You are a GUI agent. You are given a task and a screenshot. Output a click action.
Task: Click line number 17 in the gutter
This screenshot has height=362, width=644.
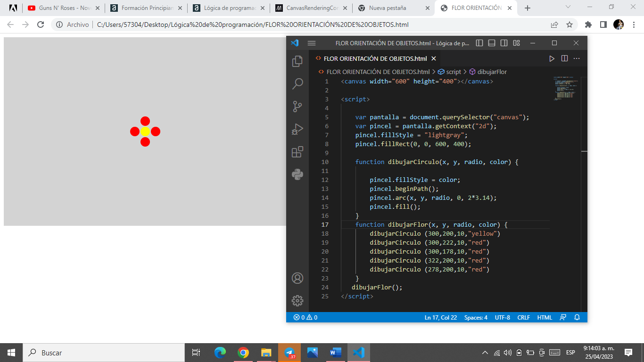coord(325,224)
